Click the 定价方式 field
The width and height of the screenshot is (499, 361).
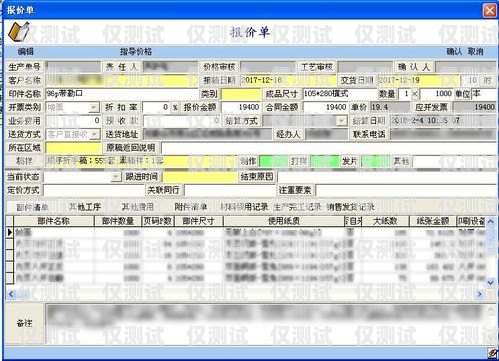click(x=93, y=190)
